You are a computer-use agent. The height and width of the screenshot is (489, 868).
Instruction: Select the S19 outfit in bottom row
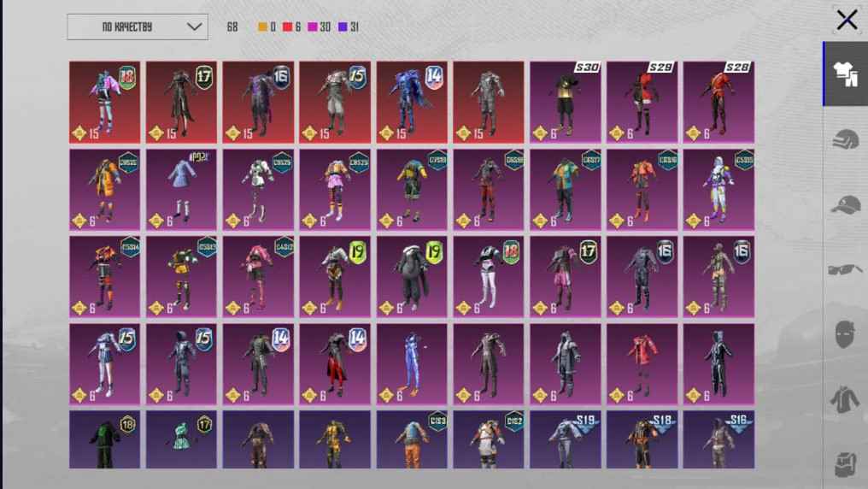coord(566,439)
